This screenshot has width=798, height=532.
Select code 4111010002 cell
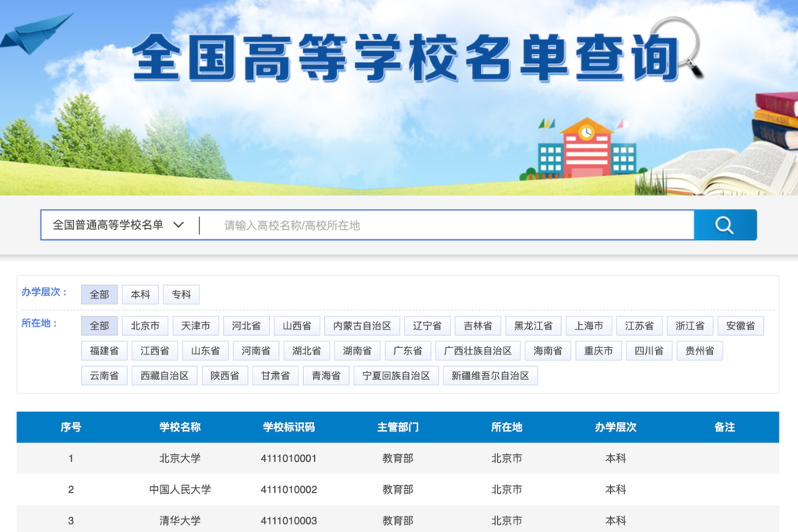[288, 489]
